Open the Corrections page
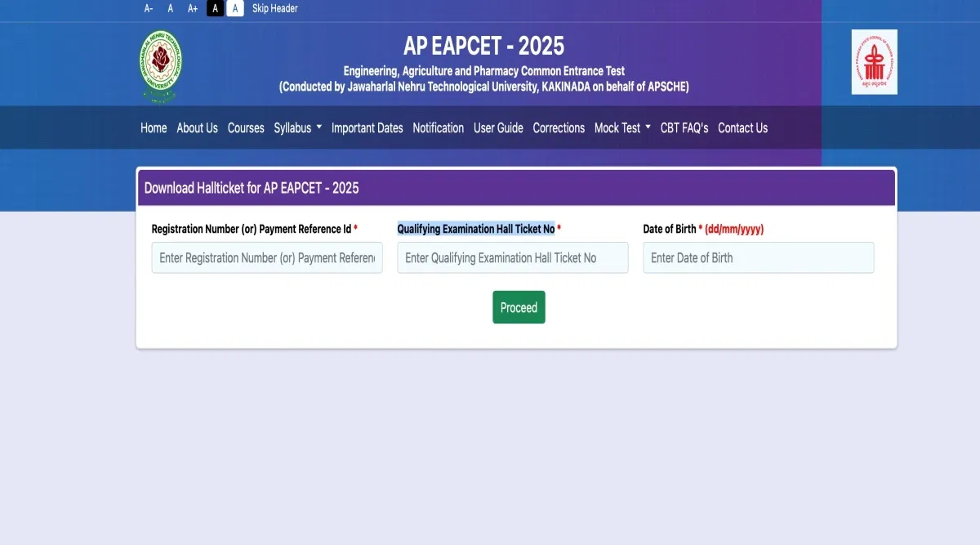This screenshot has width=980, height=545. [559, 127]
